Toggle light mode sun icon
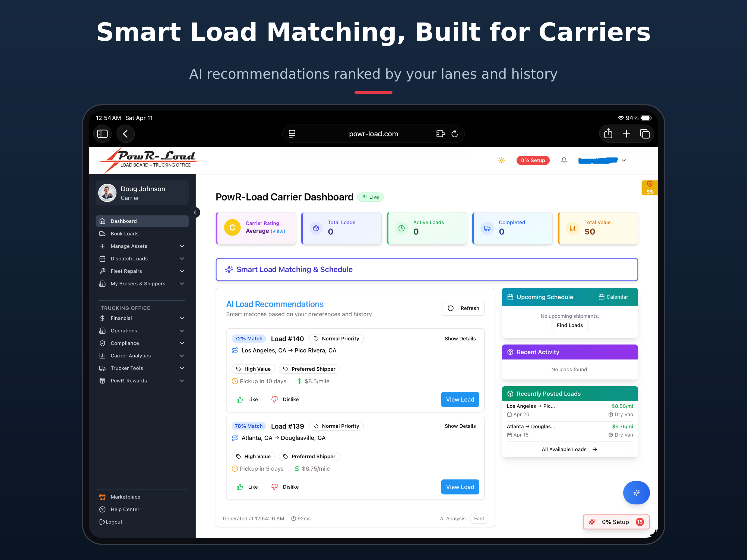The image size is (747, 560). 502,160
